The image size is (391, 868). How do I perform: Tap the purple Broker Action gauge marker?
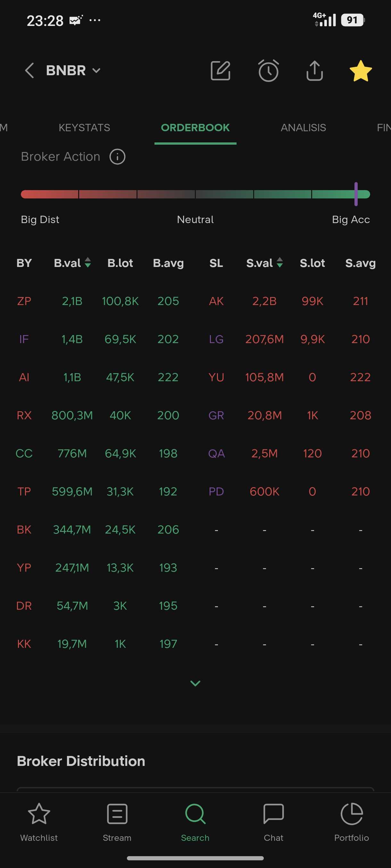coord(356,194)
